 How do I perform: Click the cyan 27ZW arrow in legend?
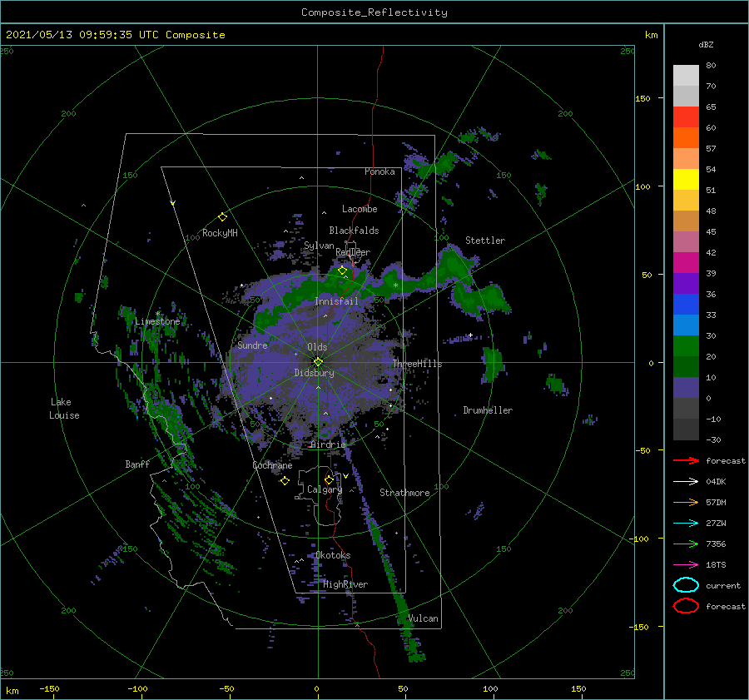686,524
